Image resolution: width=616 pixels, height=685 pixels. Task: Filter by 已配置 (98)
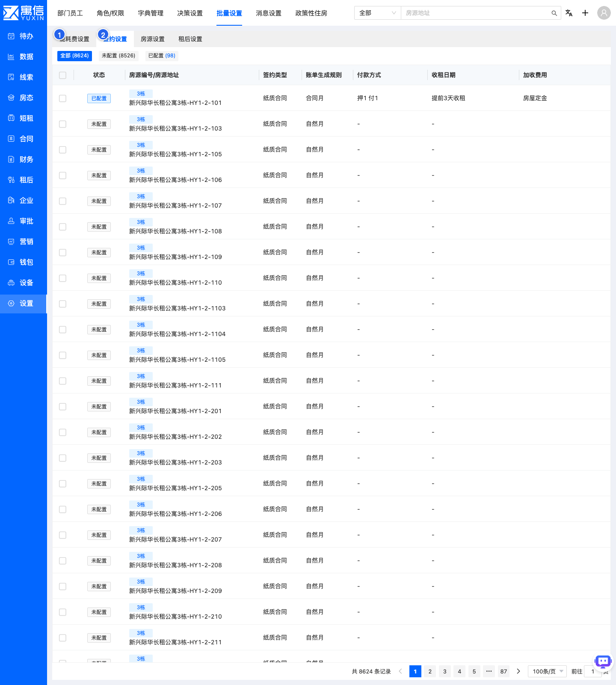(162, 56)
